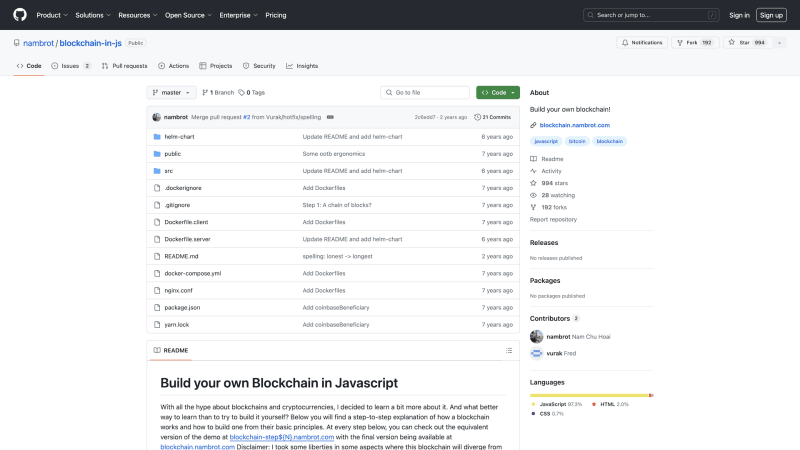Open the 21 Commits history link
The image size is (800, 450).
492,117
